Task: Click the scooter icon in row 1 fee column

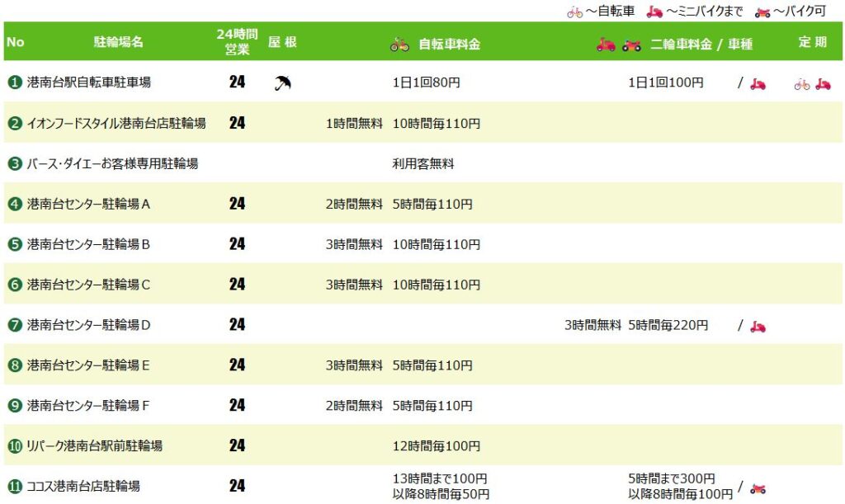Action: tap(758, 83)
